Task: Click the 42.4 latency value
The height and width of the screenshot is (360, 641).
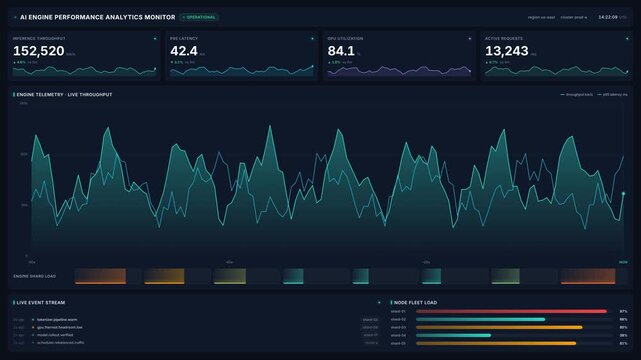Action: (x=184, y=51)
